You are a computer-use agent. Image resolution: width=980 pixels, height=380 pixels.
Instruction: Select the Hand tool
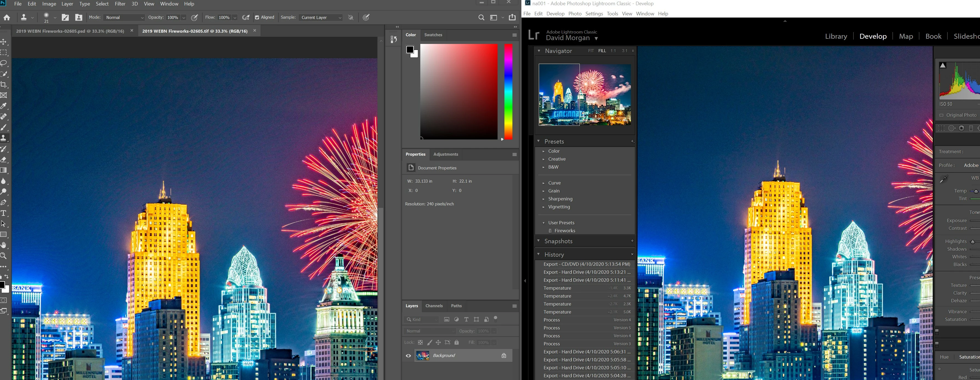tap(4, 245)
